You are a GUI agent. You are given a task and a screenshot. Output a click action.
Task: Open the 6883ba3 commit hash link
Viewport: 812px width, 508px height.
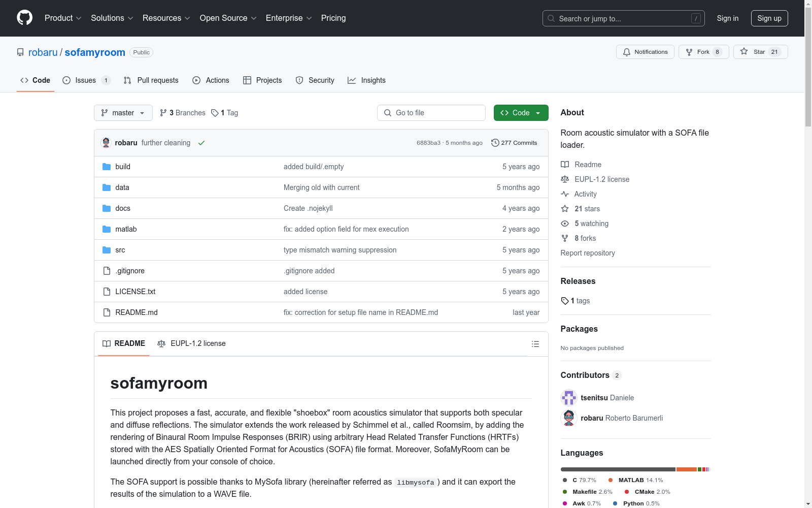(428, 143)
